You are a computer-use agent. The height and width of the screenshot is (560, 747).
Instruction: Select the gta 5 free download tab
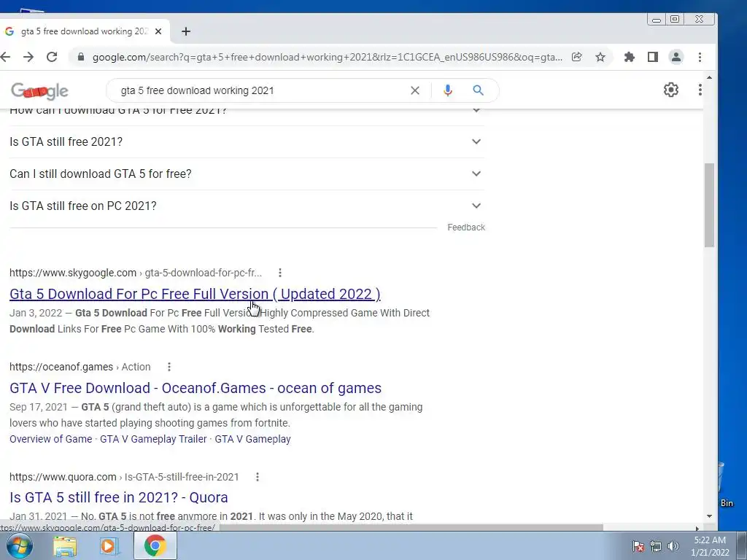(85, 31)
